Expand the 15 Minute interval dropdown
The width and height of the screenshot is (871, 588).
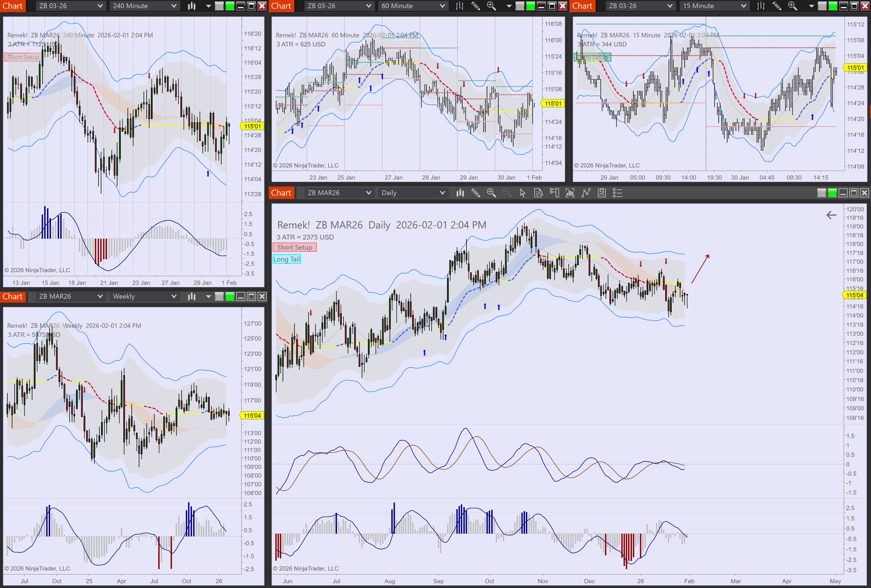point(743,6)
